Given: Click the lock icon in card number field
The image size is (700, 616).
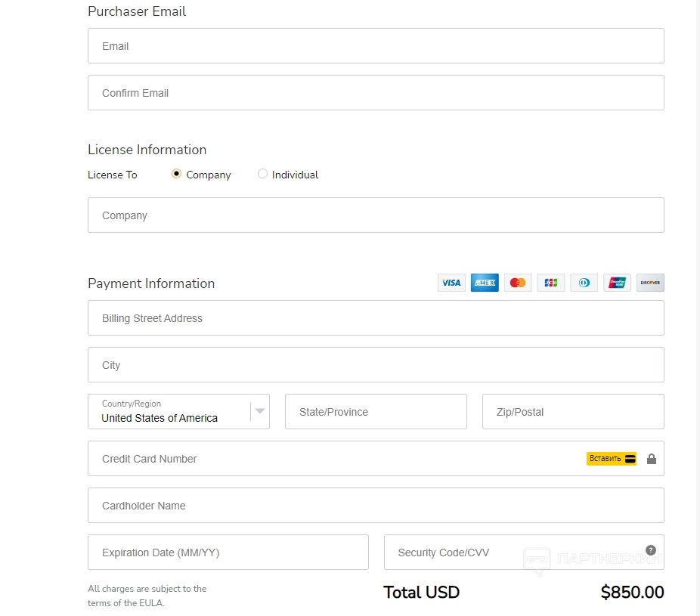Looking at the screenshot, I should [x=652, y=459].
